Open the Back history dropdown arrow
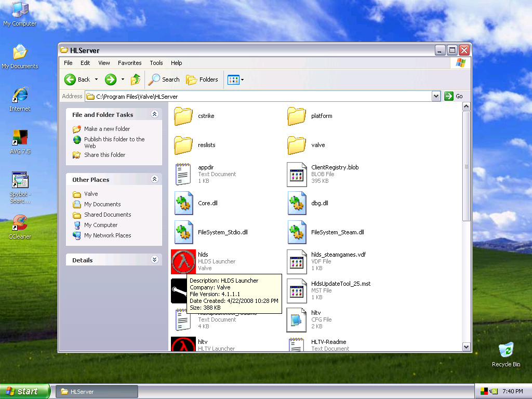 tap(96, 79)
